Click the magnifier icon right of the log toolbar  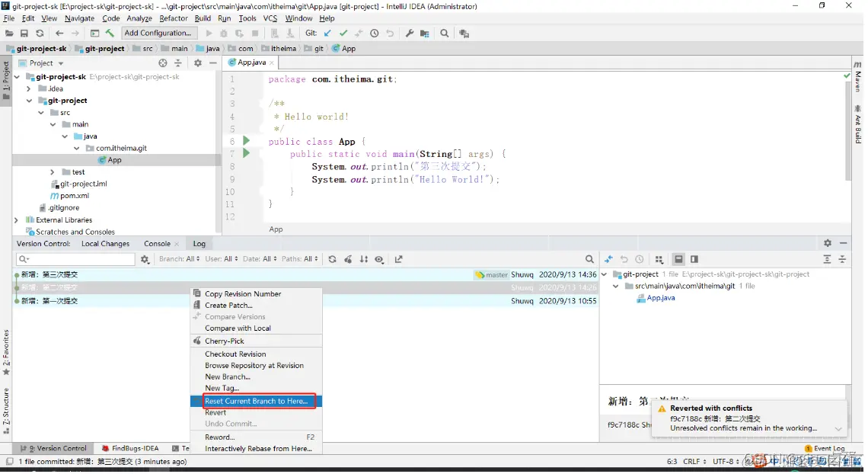589,259
